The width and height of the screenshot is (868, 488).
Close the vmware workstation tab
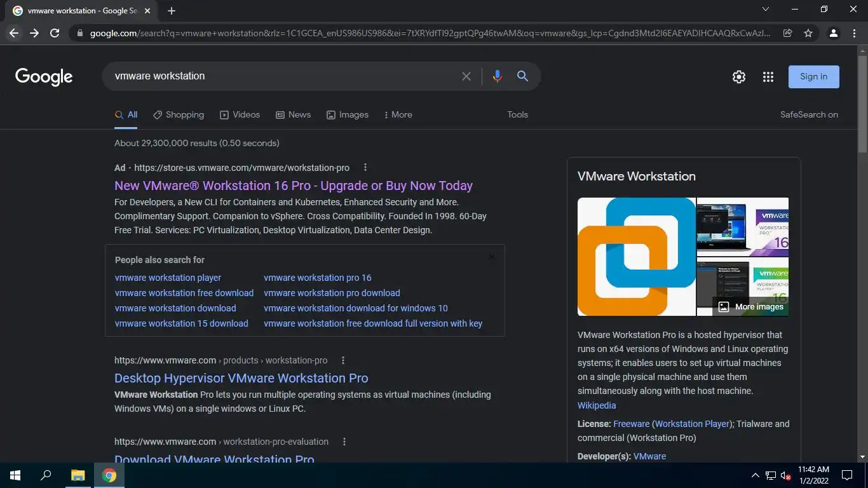(x=147, y=10)
